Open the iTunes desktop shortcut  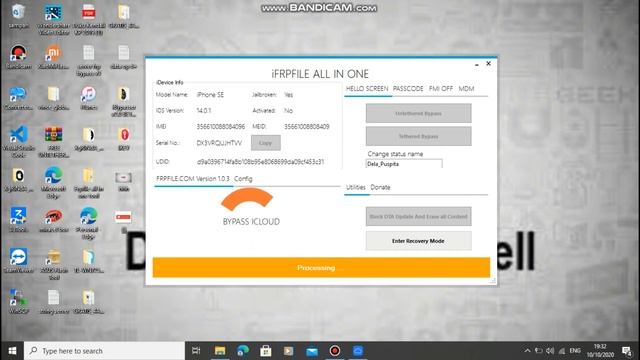89,98
